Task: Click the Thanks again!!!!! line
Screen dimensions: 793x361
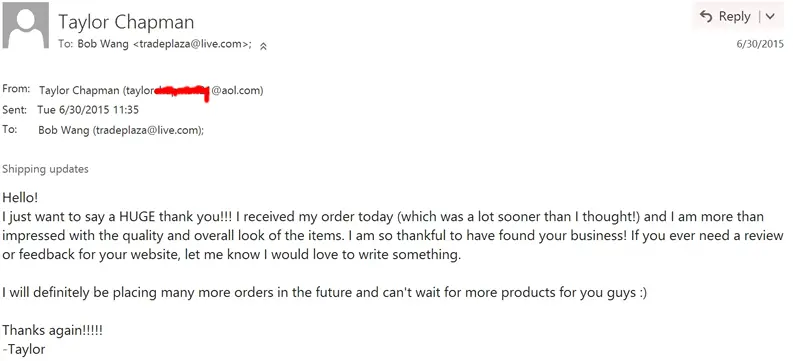Action: pyautogui.click(x=53, y=331)
